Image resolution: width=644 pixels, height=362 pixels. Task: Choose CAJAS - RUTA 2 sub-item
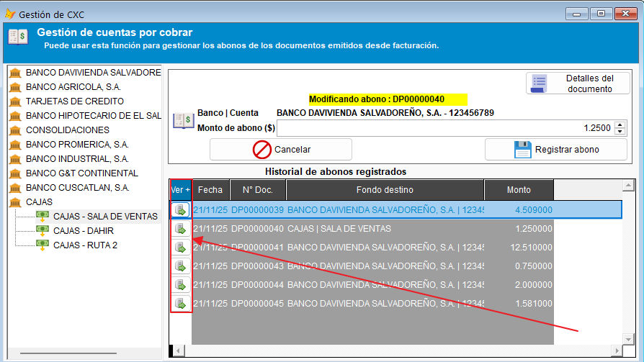tap(85, 245)
